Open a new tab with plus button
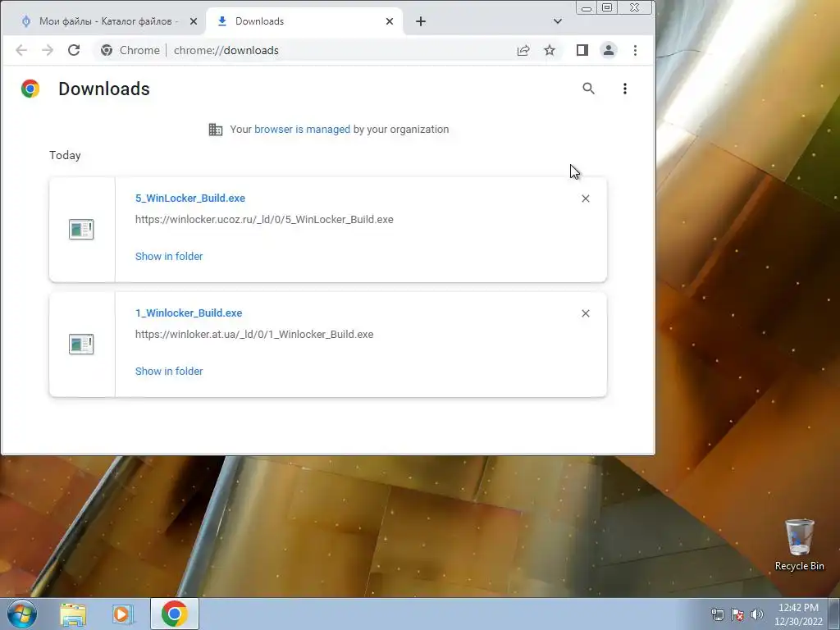This screenshot has width=840, height=630. pos(421,21)
